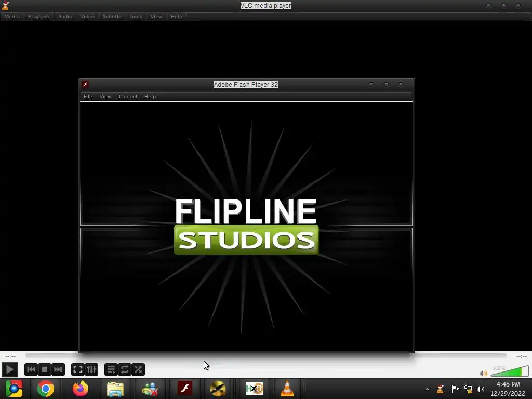532x399 pixels.
Task: Open the yellow round taskbar app icon
Action: (x=218, y=389)
